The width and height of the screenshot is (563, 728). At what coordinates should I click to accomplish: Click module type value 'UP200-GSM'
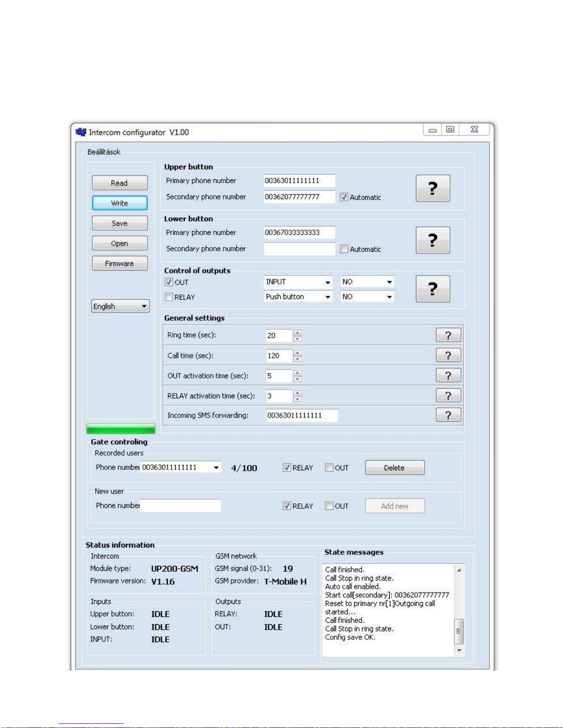(175, 569)
